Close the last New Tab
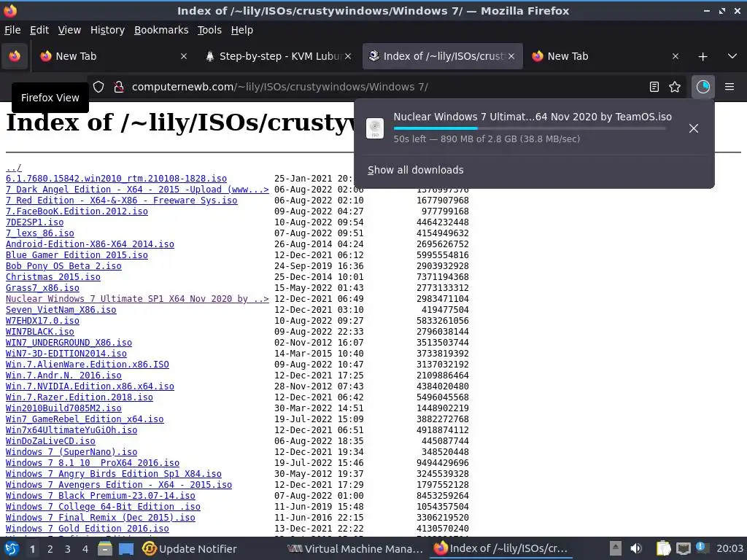Image resolution: width=747 pixels, height=560 pixels. [x=675, y=56]
